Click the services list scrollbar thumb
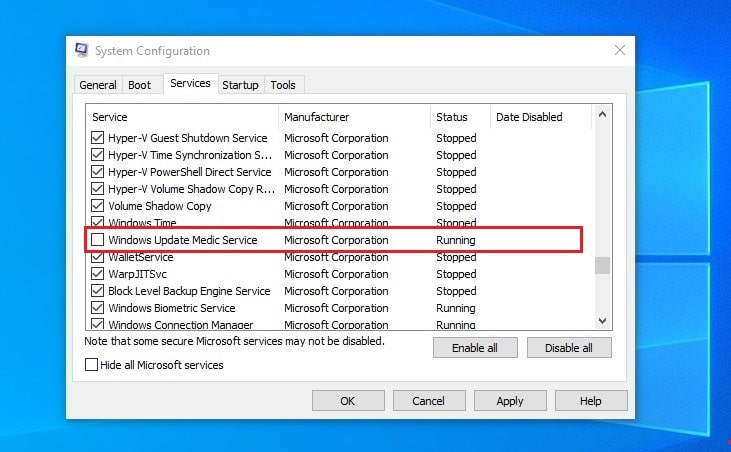The height and width of the screenshot is (452, 731). pyautogui.click(x=602, y=266)
